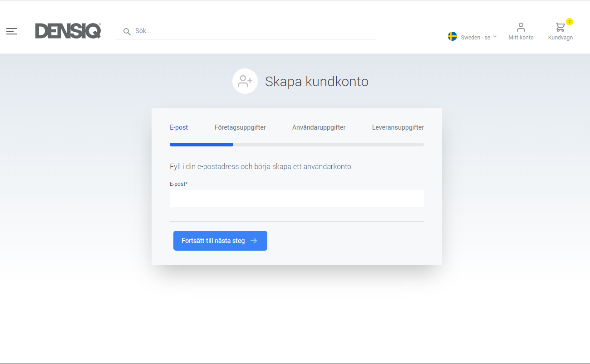The image size is (590, 364).
Task: Open the hamburger navigation menu
Action: coord(12,31)
